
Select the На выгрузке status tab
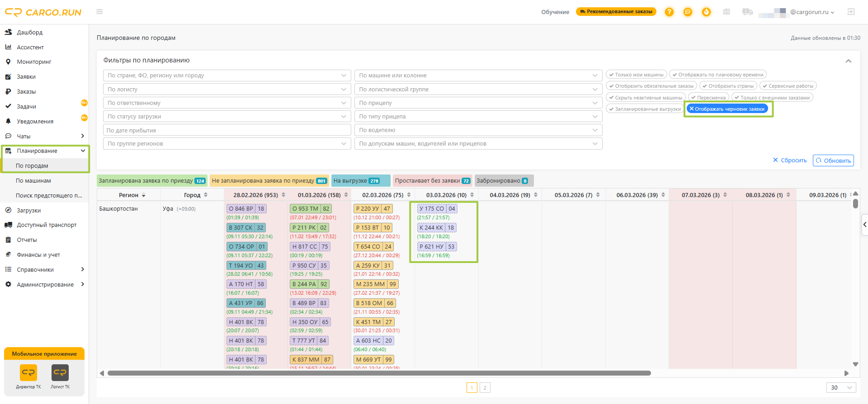(360, 181)
